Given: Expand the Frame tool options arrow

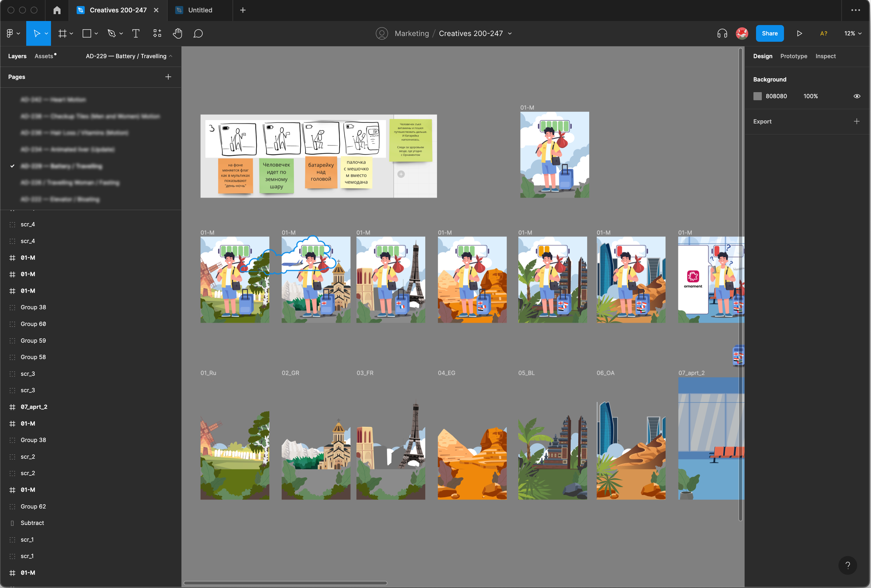Looking at the screenshot, I should [71, 33].
